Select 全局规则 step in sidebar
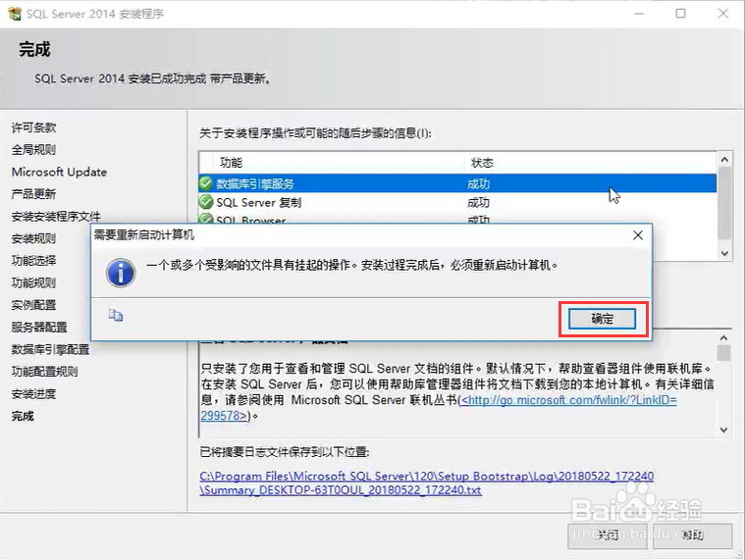The width and height of the screenshot is (745, 560). (x=33, y=150)
